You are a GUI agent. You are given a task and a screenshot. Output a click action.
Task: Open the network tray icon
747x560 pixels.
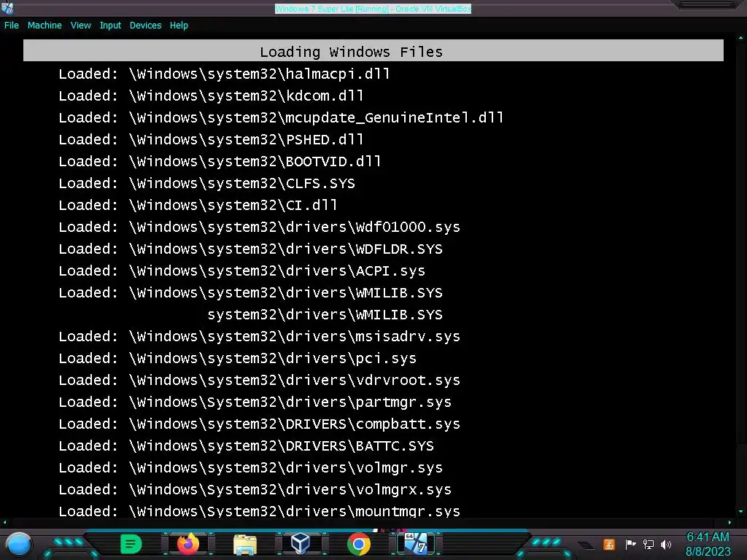coord(649,544)
